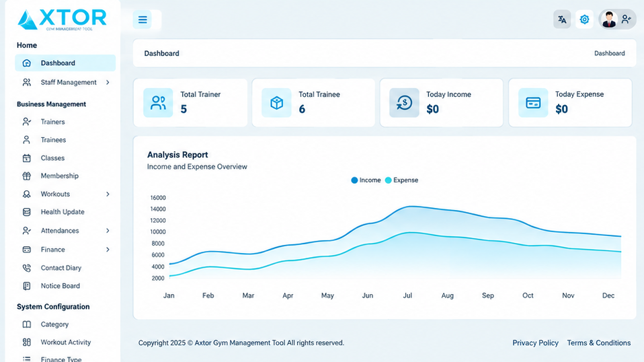
Task: Open Classes menu item
Action: 52,157
